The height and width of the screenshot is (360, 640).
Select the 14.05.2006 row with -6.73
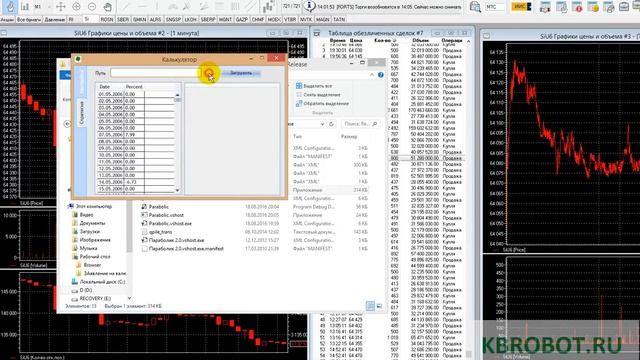point(136,182)
